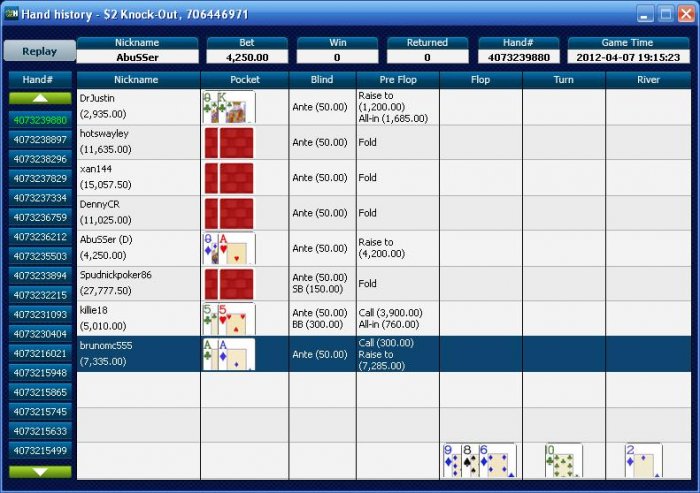Select the highlighted brunomc555 row
Viewport: 700px width, 493px height.
pos(384,354)
